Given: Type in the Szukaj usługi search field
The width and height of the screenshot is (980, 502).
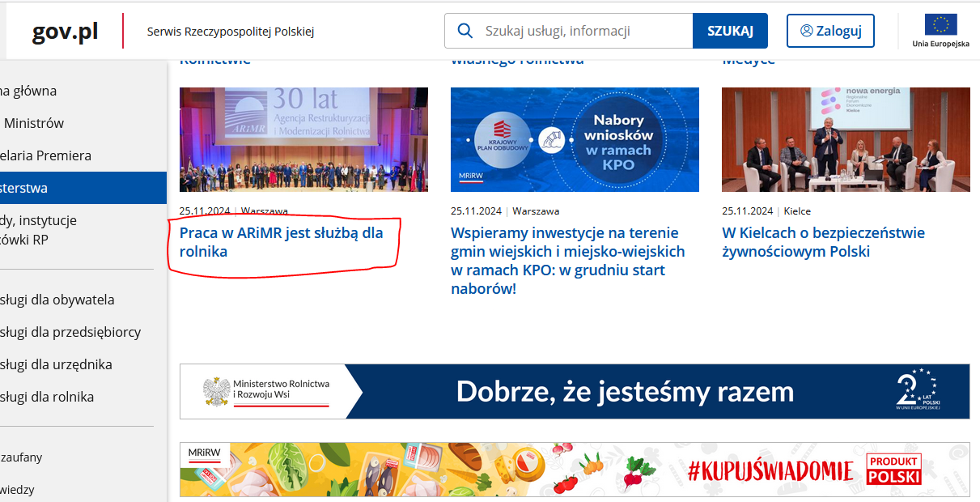Looking at the screenshot, I should (583, 31).
